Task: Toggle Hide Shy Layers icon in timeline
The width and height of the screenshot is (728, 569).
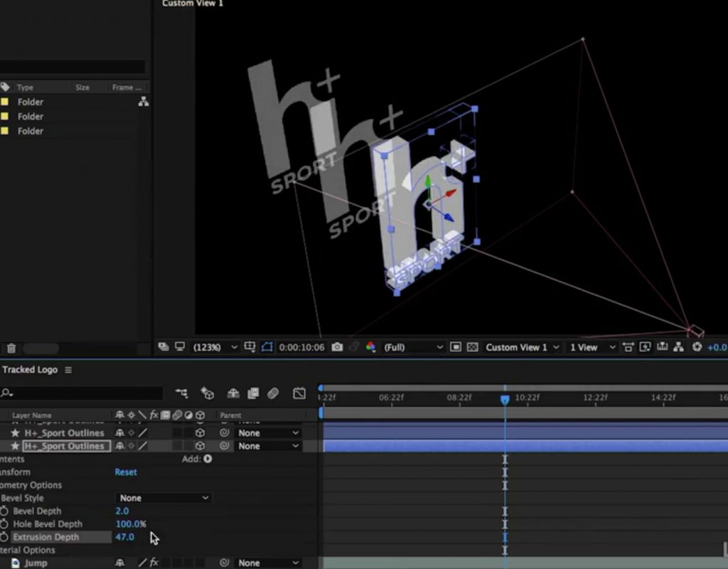Action: click(232, 393)
